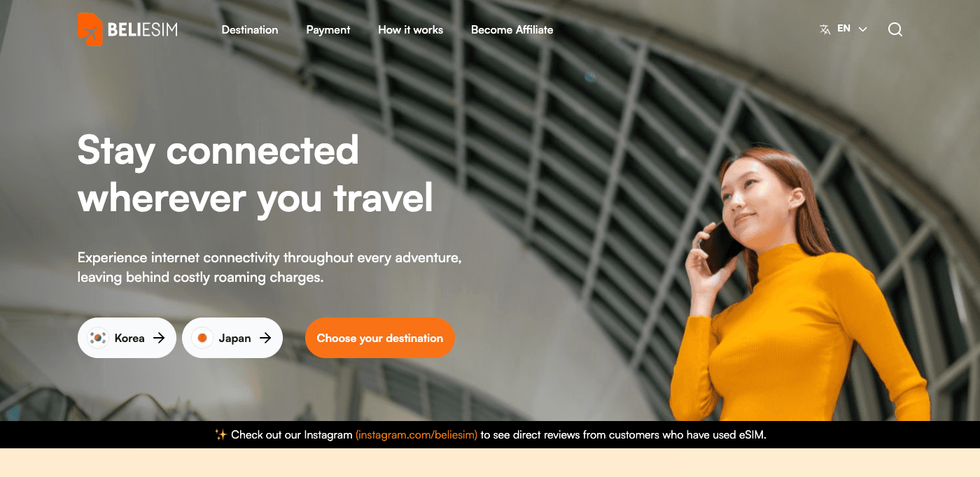
Task: Click the arrow icon next to Japan
Action: (x=265, y=338)
